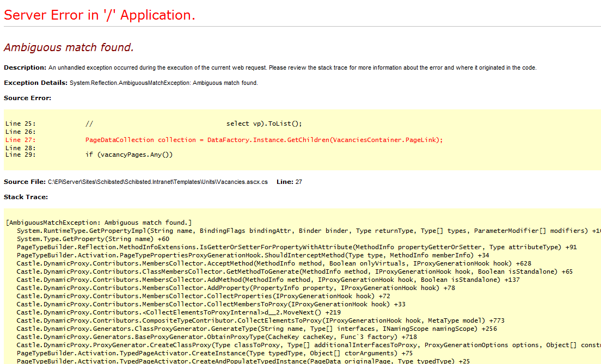Click the Vacancies.ascx.cs source file path
This screenshot has width=601, height=364.
[158, 182]
